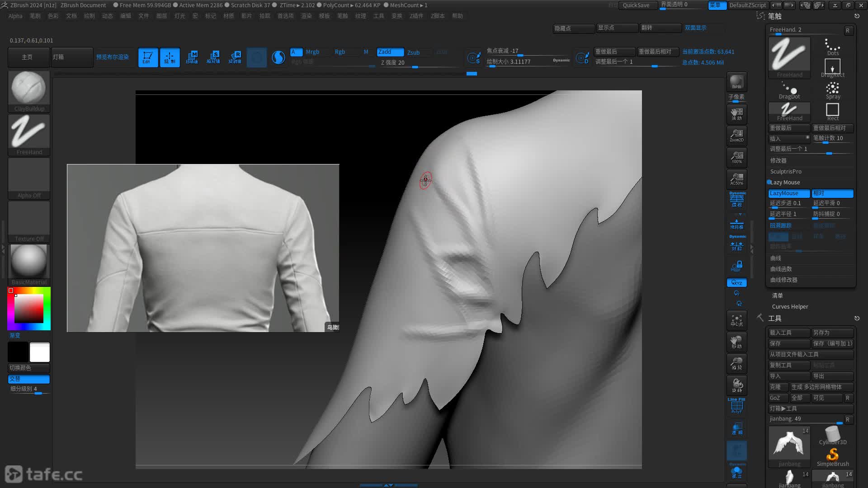The width and height of the screenshot is (868, 488).
Task: Click the 载入工具 load tool button
Action: click(789, 333)
